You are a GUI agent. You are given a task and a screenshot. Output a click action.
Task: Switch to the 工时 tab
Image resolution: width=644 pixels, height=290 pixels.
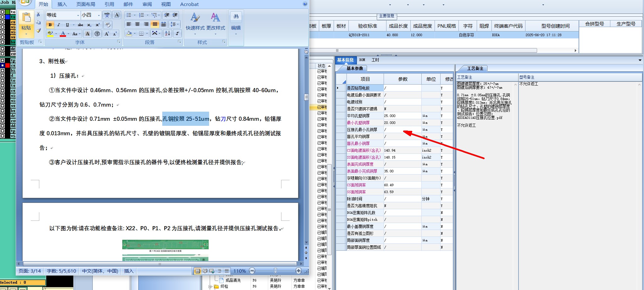(375, 60)
